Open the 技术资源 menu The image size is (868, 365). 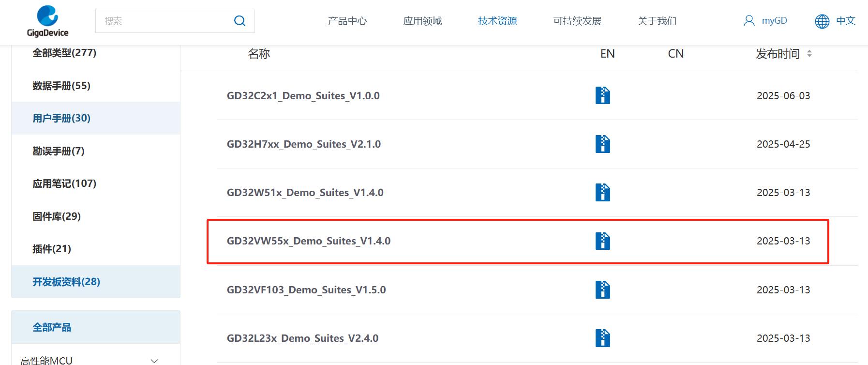pyautogui.click(x=497, y=21)
